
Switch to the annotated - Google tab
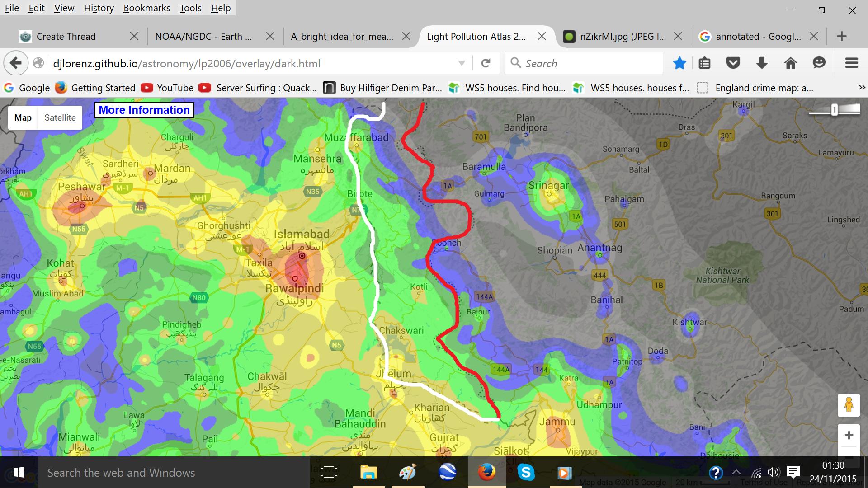758,37
